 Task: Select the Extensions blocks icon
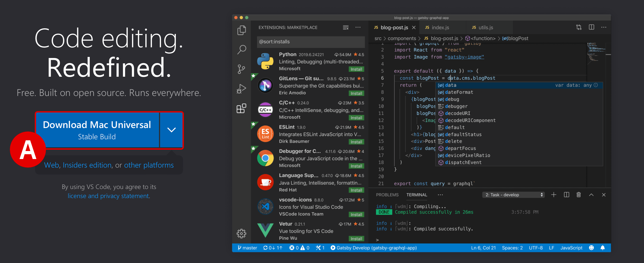pos(241,108)
